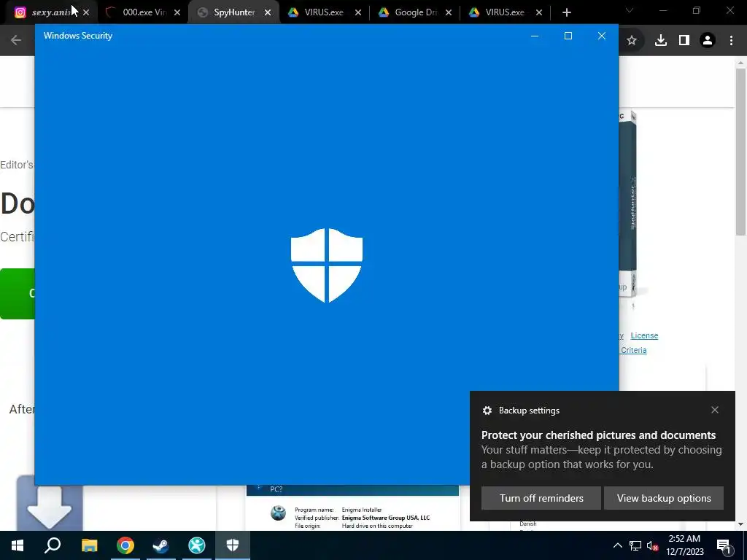Viewport: 747px width, 560px height.
Task: Open the clock and date flyout
Action: 684,545
